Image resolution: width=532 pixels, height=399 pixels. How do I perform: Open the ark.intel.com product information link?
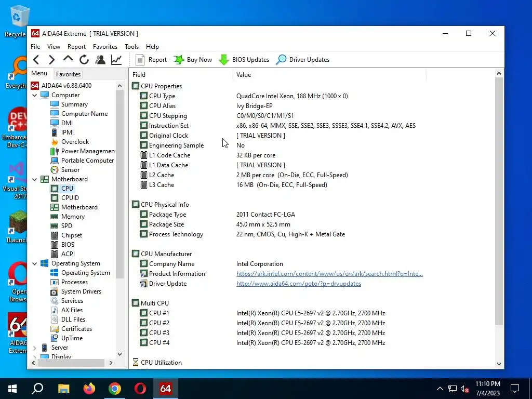[x=329, y=274]
